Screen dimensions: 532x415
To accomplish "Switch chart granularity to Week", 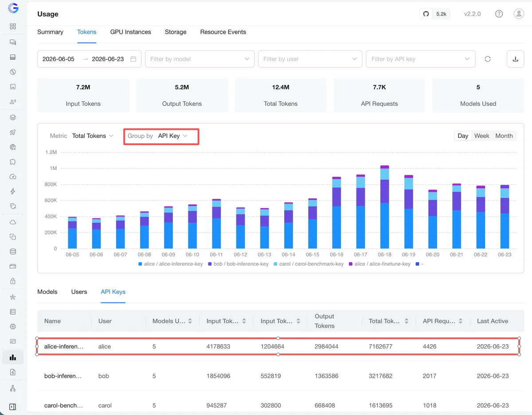I will click(481, 136).
